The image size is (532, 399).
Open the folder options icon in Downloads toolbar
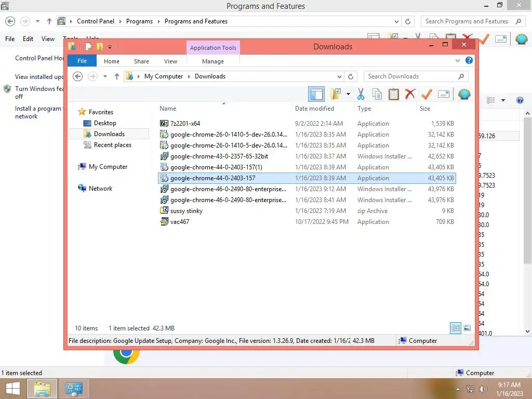[336, 94]
